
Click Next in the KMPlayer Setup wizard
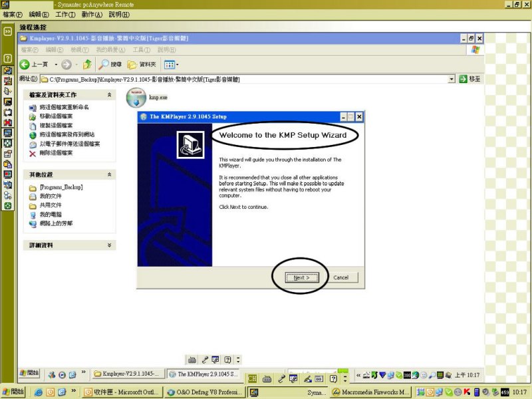302,277
